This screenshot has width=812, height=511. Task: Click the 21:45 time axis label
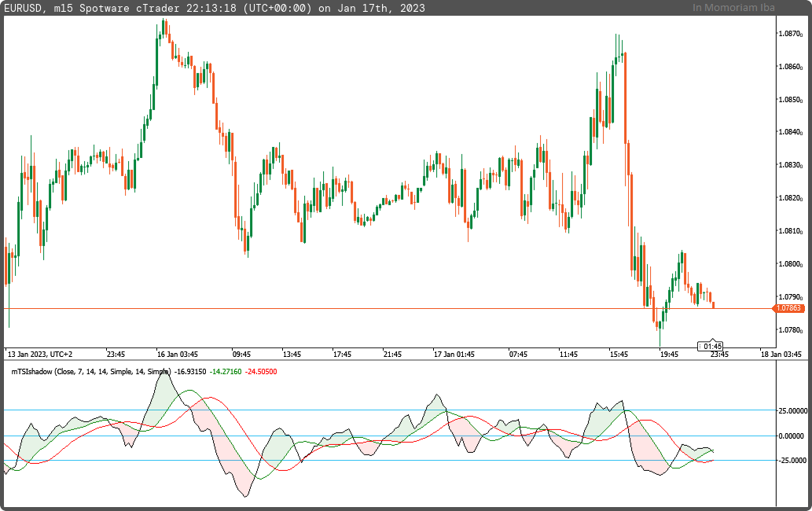pos(392,355)
